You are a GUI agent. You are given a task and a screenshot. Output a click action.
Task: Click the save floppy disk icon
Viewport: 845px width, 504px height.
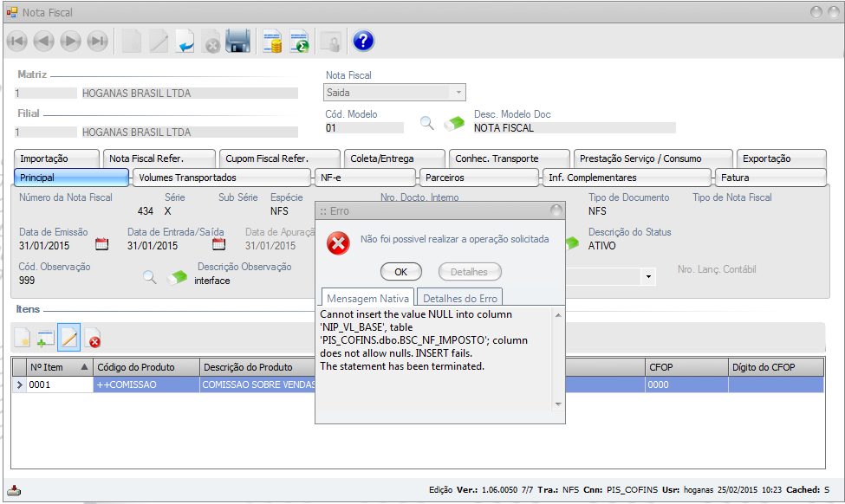[x=238, y=41]
